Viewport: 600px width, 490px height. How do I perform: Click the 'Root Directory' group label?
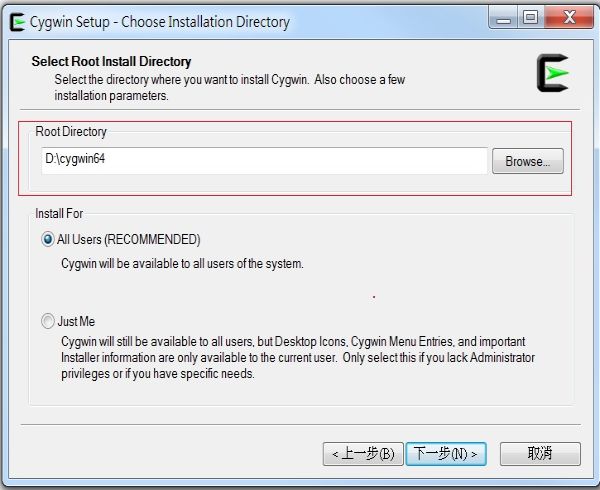coord(71,132)
